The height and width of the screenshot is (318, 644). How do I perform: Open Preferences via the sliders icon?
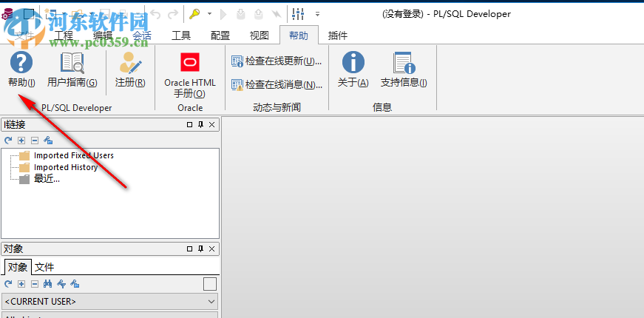(298, 14)
